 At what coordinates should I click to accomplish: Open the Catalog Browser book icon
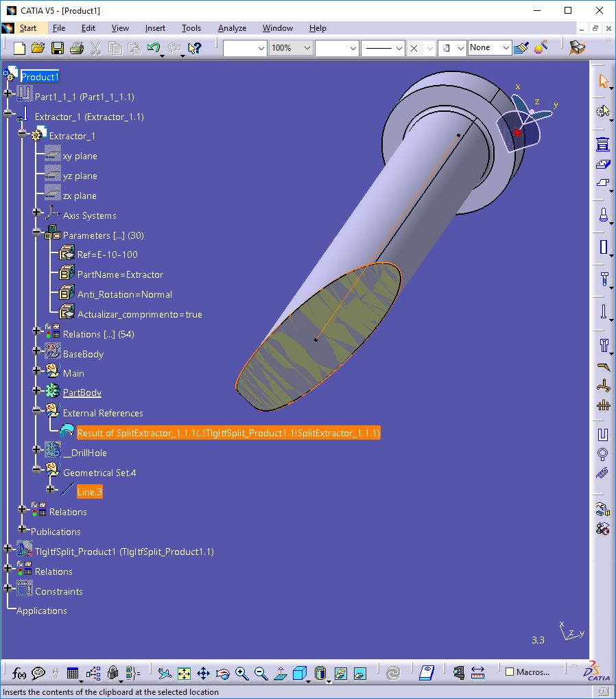pyautogui.click(x=427, y=673)
